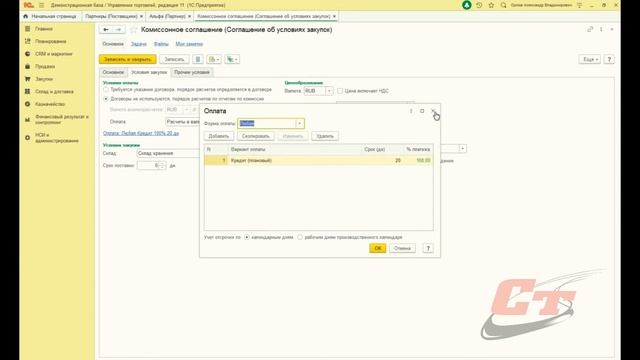Select the Кредит (плановый) table row
Screen dimensions: 640x360
(318, 160)
